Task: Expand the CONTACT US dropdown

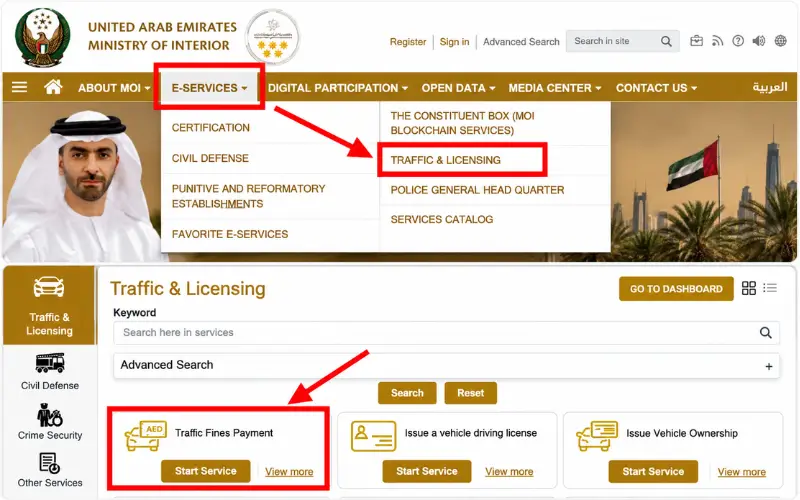Action: coord(656,88)
